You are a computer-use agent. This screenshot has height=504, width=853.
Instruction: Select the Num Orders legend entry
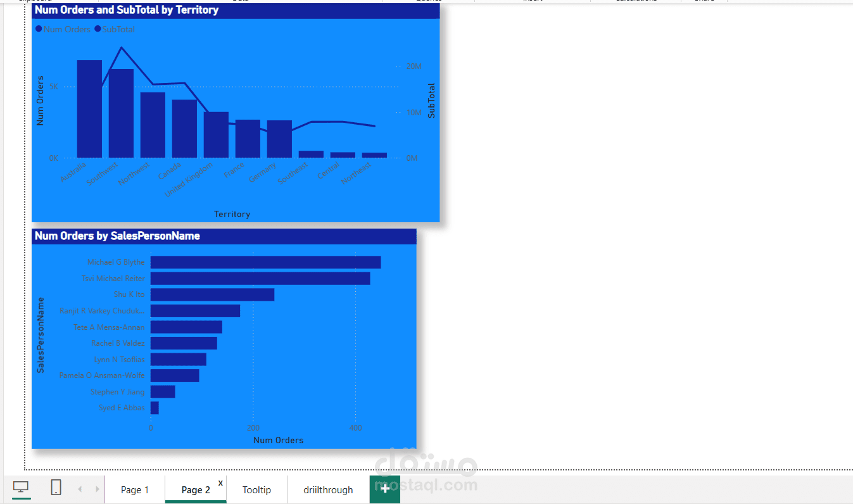[63, 29]
